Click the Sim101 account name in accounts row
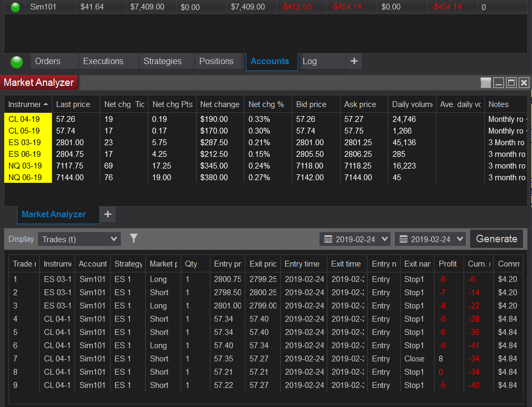Image resolution: width=532 pixels, height=407 pixels. coord(43,7)
